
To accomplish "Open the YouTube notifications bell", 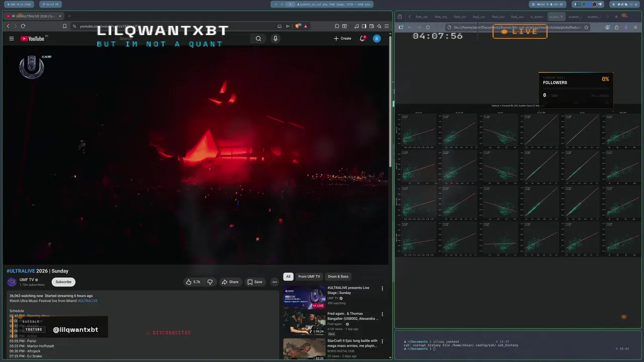I will (362, 39).
